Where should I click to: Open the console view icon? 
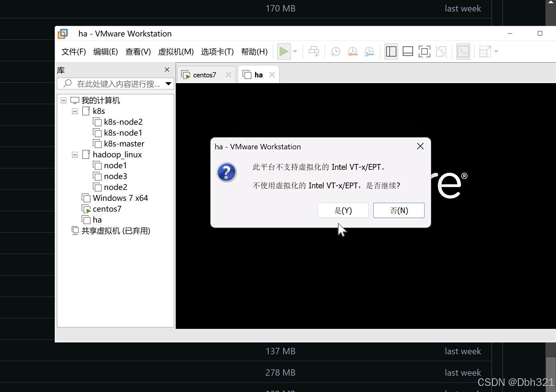click(463, 51)
